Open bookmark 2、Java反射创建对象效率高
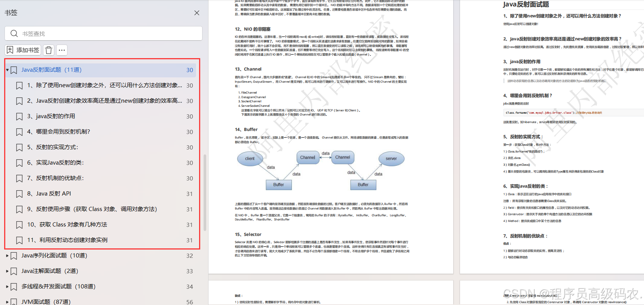 tap(104, 101)
